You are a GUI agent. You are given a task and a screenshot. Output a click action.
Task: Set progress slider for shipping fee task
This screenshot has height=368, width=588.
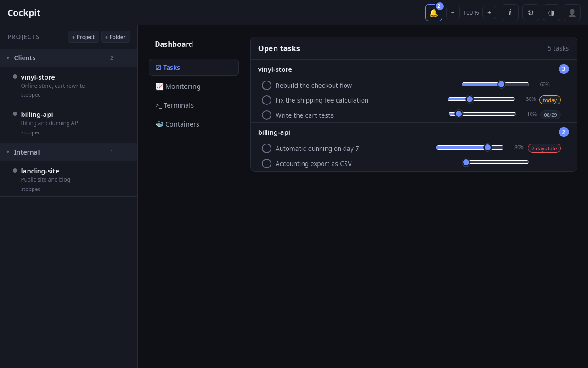pyautogui.click(x=481, y=99)
